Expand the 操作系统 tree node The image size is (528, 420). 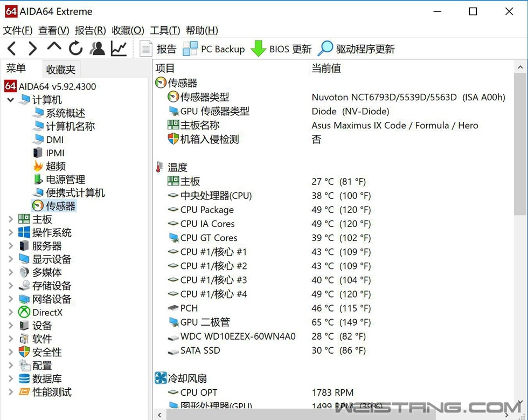(10, 232)
